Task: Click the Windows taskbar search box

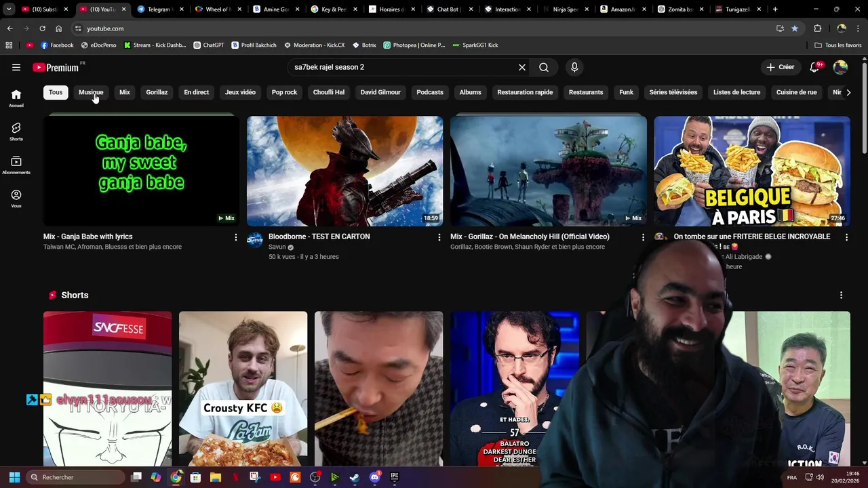Action: coord(75,477)
